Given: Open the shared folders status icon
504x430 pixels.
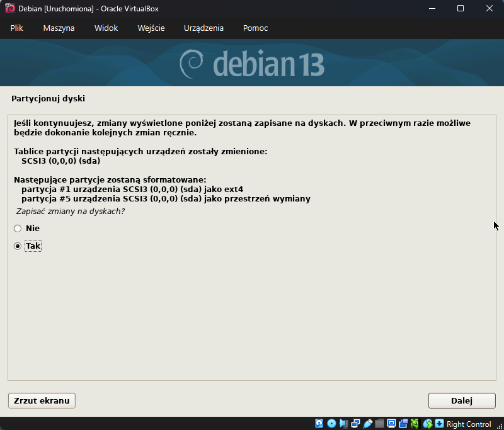Looking at the screenshot, I should [x=379, y=424].
